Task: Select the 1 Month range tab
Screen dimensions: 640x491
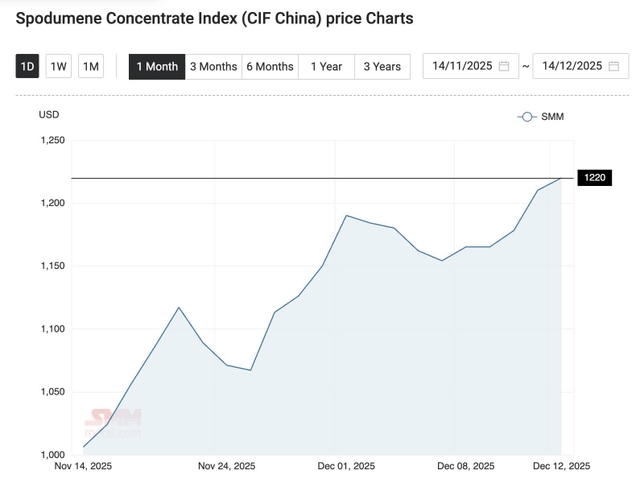Action: pyautogui.click(x=157, y=66)
